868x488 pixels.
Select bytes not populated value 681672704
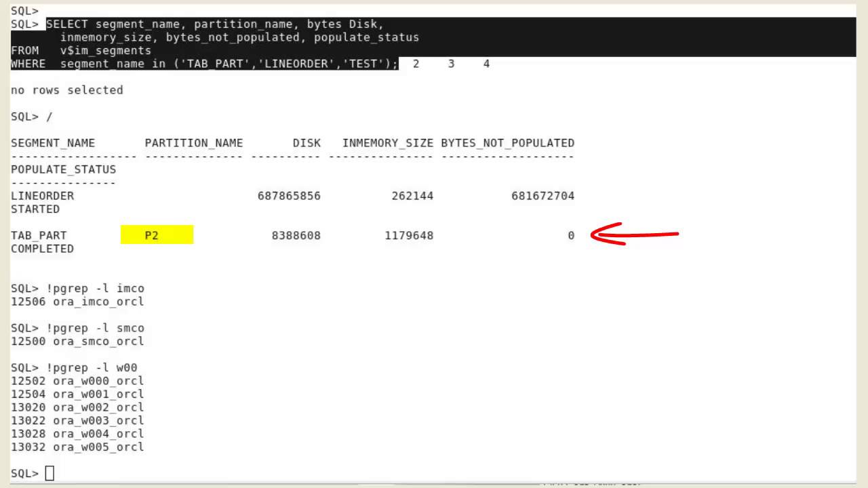click(x=543, y=196)
